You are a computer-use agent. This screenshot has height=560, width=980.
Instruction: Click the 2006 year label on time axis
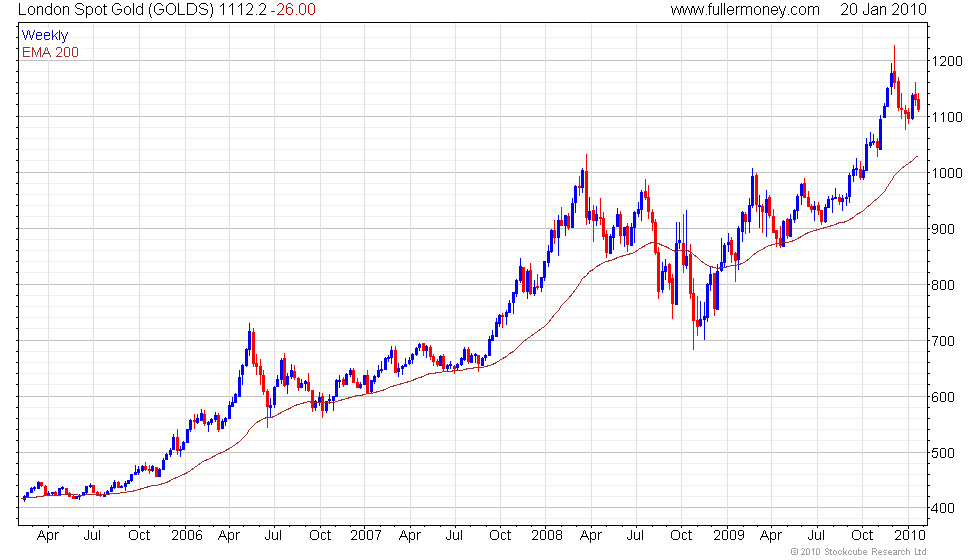(187, 536)
